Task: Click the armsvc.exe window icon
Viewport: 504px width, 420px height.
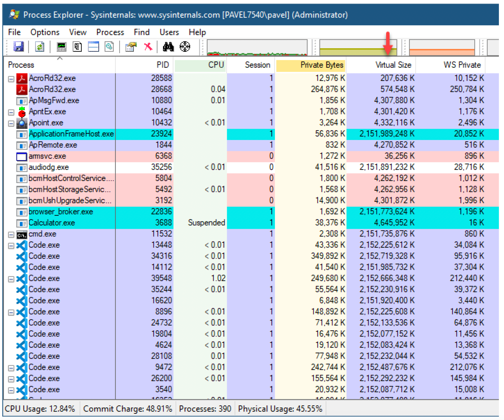Action: (22, 156)
